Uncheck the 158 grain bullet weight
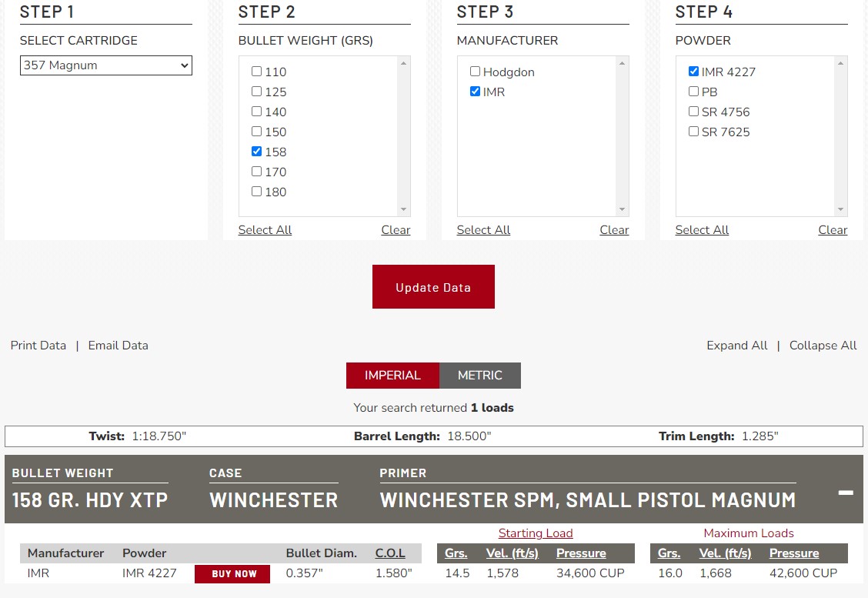 257,152
